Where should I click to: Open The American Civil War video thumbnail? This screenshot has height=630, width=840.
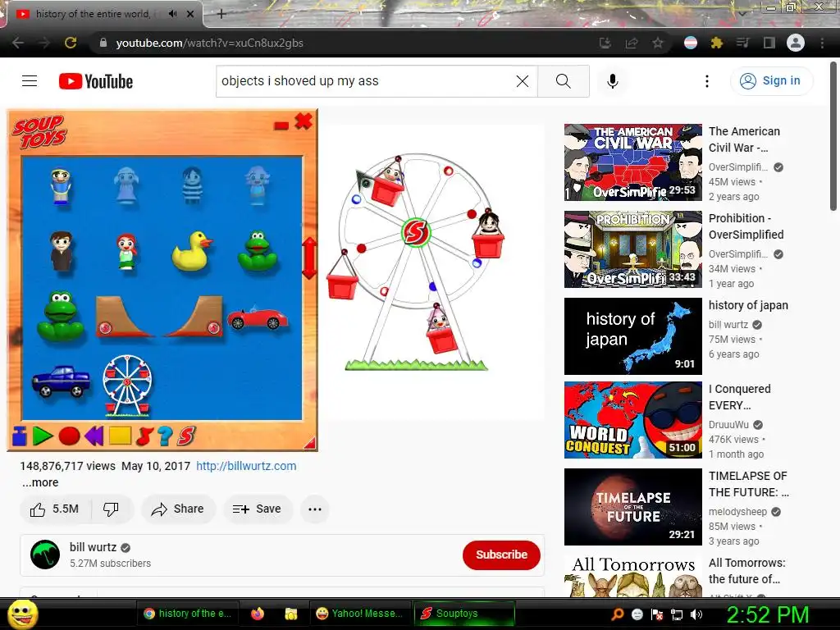click(x=632, y=162)
